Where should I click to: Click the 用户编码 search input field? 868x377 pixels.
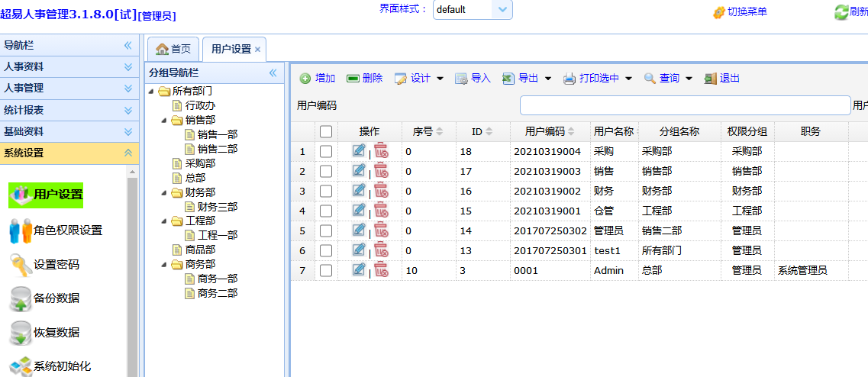pyautogui.click(x=685, y=105)
